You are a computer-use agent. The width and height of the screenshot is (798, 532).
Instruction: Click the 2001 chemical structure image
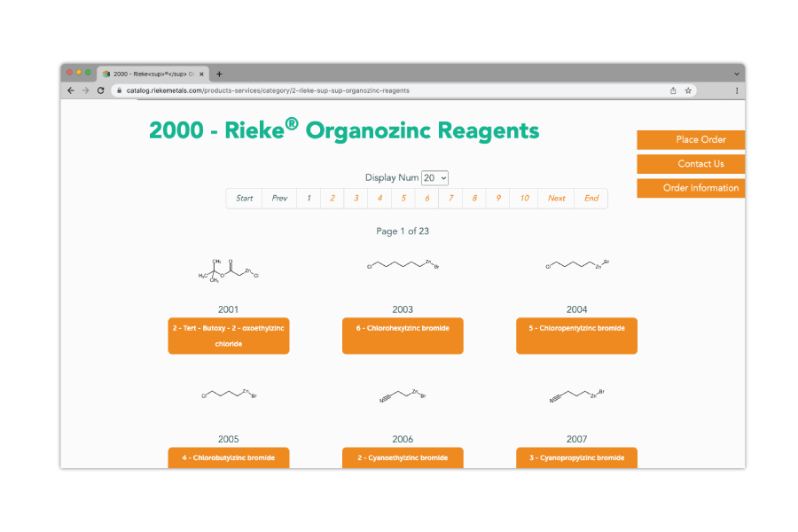tap(228, 271)
